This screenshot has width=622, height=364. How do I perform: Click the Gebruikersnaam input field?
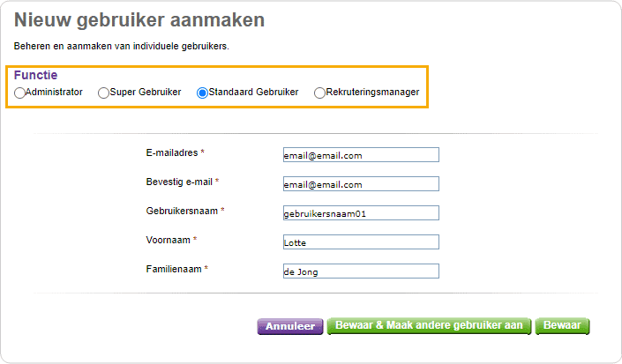(x=361, y=213)
